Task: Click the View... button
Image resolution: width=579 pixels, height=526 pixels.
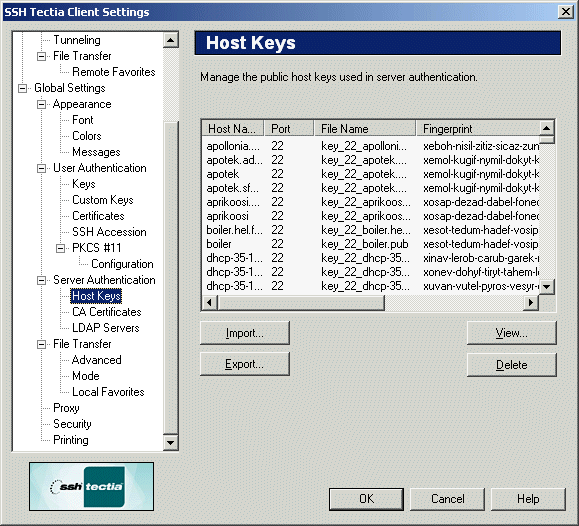Action: point(512,333)
